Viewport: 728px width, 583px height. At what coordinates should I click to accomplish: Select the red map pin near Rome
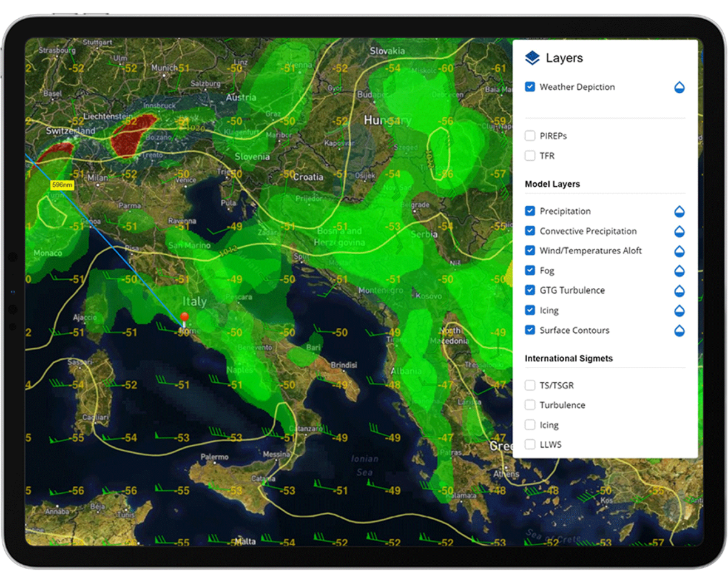click(x=183, y=317)
